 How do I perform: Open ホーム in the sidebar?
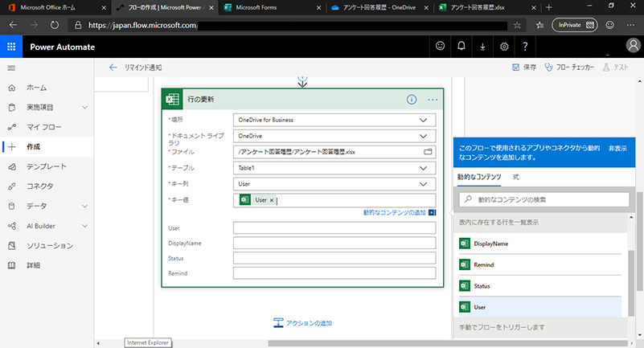[x=36, y=88]
